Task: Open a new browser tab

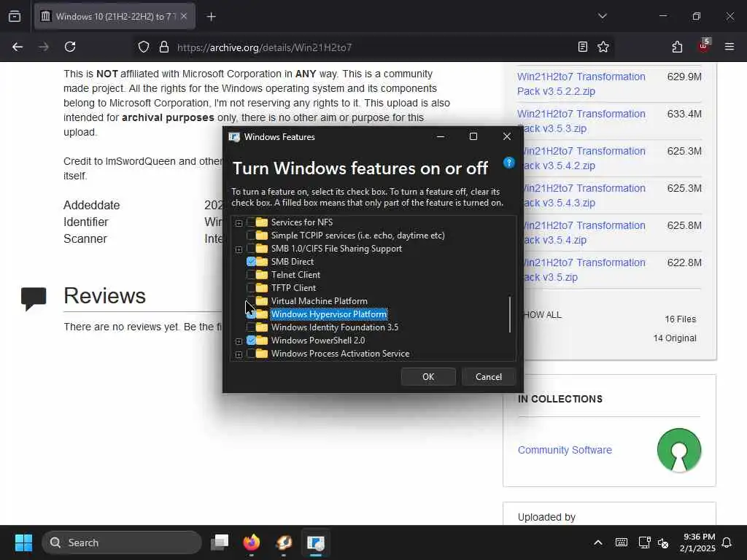Action: (211, 17)
